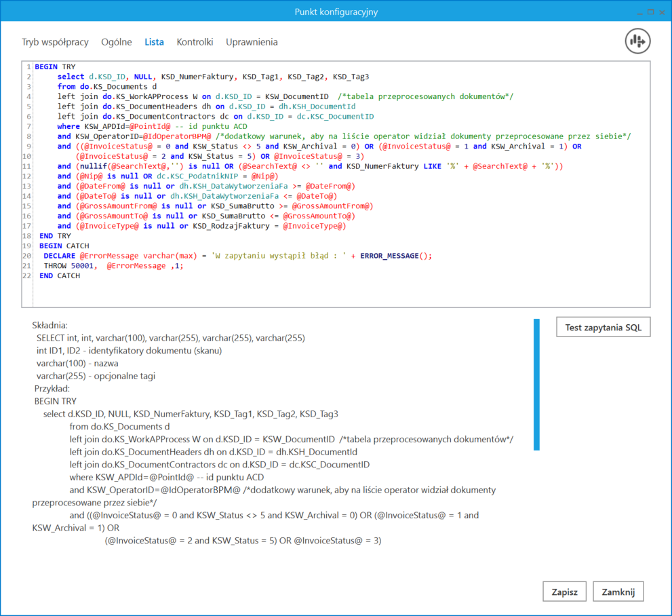The image size is (672, 616).
Task: Open the Uprawnienia tab
Action: [252, 42]
